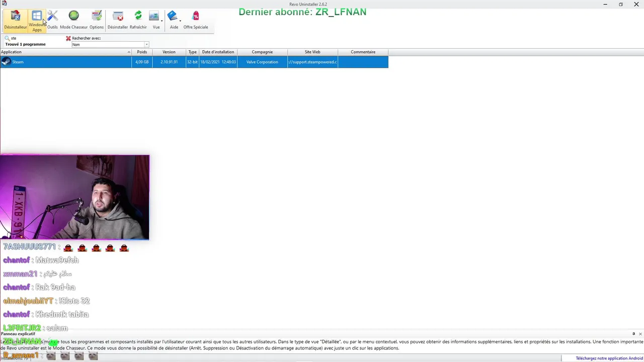Open the Désinstalleur tool in the toolbar
Image resolution: width=644 pixels, height=362 pixels.
point(15,20)
